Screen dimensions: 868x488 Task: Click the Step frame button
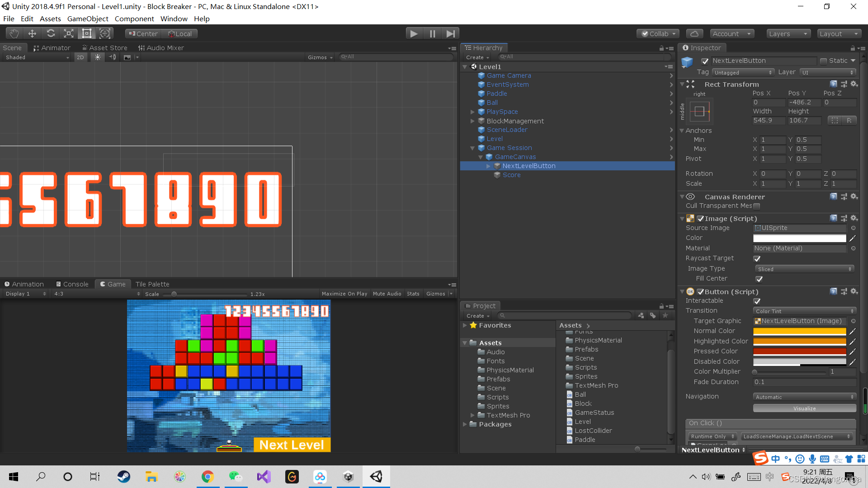[x=450, y=33]
